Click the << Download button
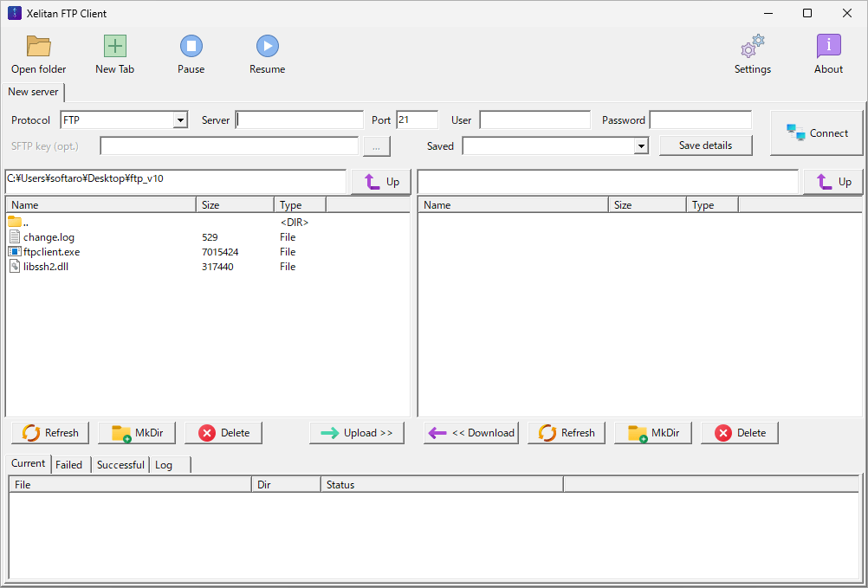868x588 pixels. pyautogui.click(x=471, y=433)
